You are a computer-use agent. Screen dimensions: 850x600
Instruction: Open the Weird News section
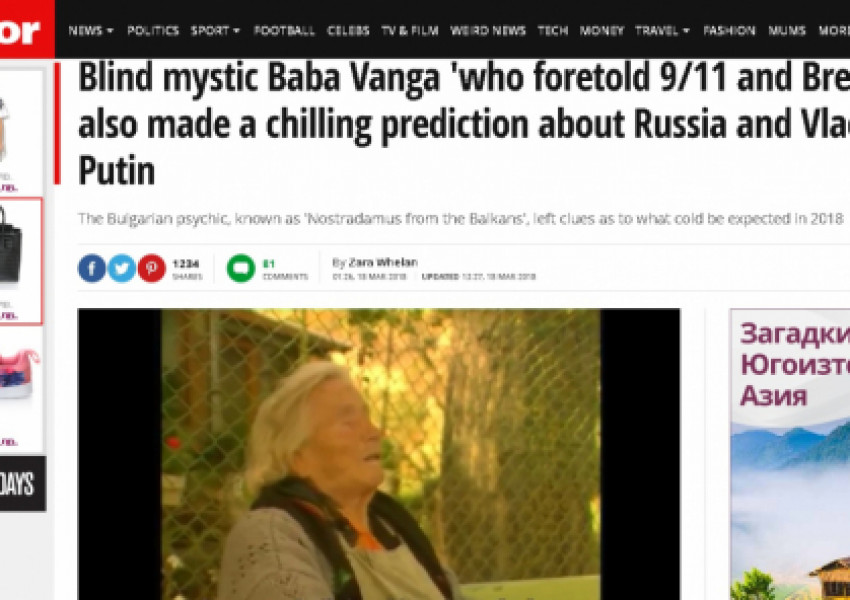488,31
